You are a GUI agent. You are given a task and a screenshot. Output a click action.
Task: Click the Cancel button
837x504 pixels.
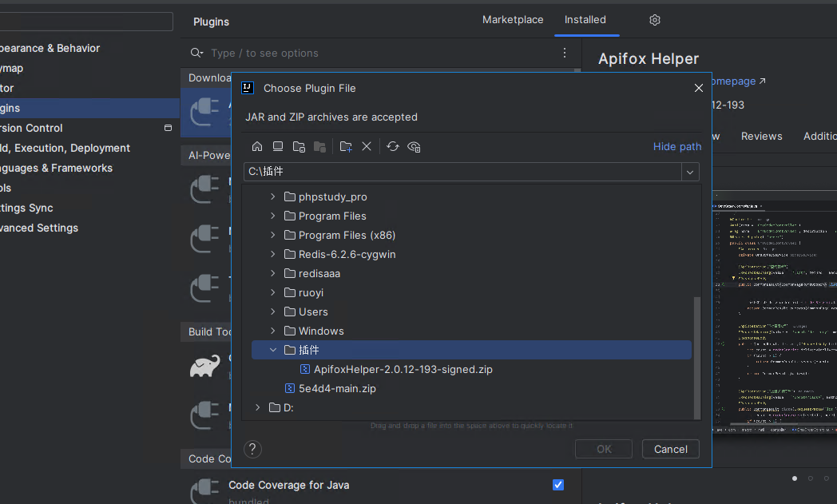[x=670, y=449]
